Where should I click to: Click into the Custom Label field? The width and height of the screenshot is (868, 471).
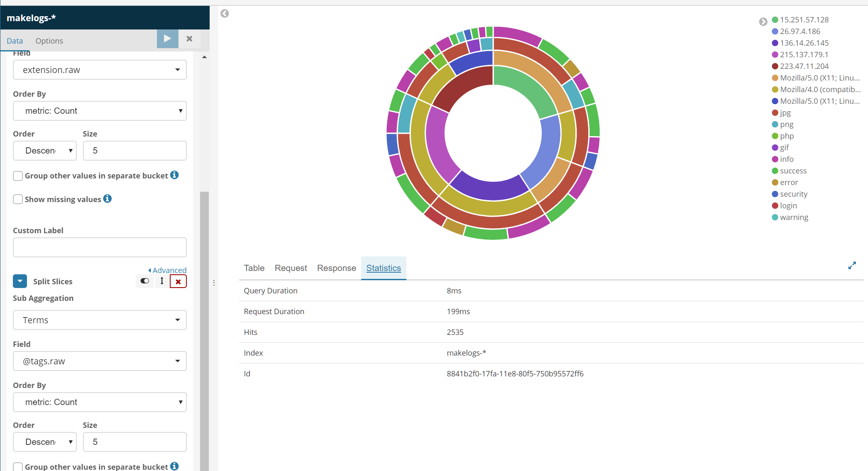[100, 247]
